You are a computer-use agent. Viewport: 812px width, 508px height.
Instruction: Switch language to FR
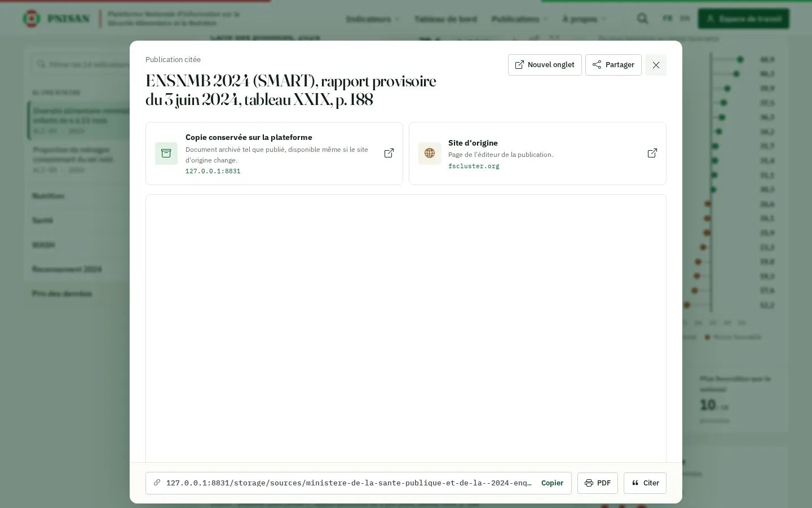click(x=668, y=19)
